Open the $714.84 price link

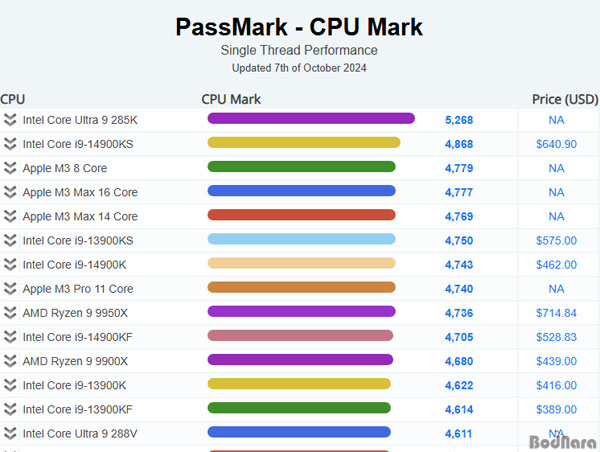pyautogui.click(x=556, y=313)
